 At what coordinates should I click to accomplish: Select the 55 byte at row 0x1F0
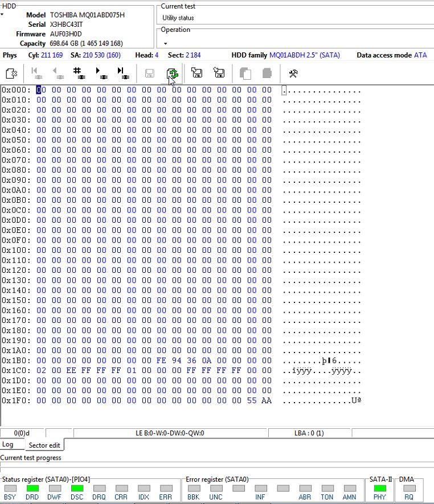[252, 400]
